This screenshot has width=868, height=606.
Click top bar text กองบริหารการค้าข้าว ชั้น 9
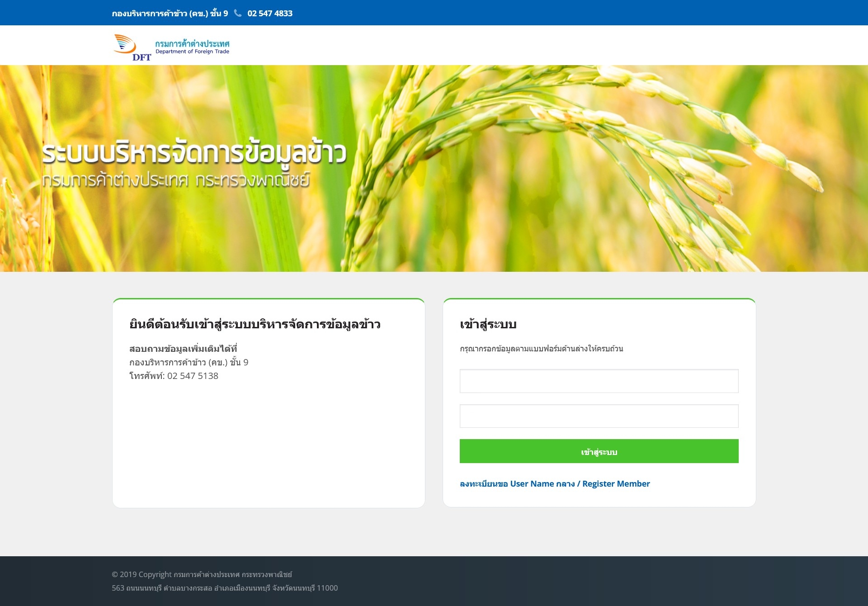point(170,14)
